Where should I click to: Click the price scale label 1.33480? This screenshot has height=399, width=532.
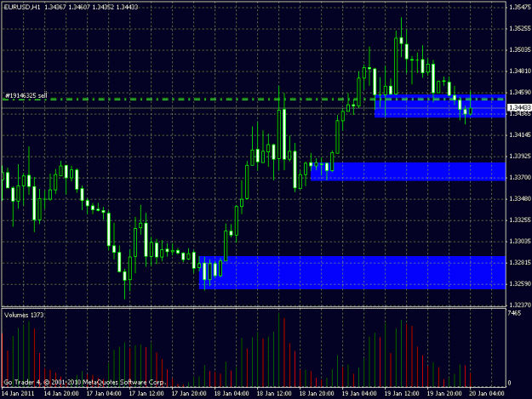520,199
